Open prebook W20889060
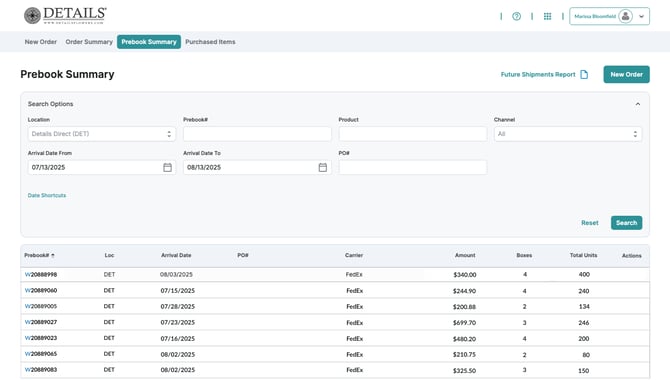Viewport: 670px width, 380px height. coord(41,290)
